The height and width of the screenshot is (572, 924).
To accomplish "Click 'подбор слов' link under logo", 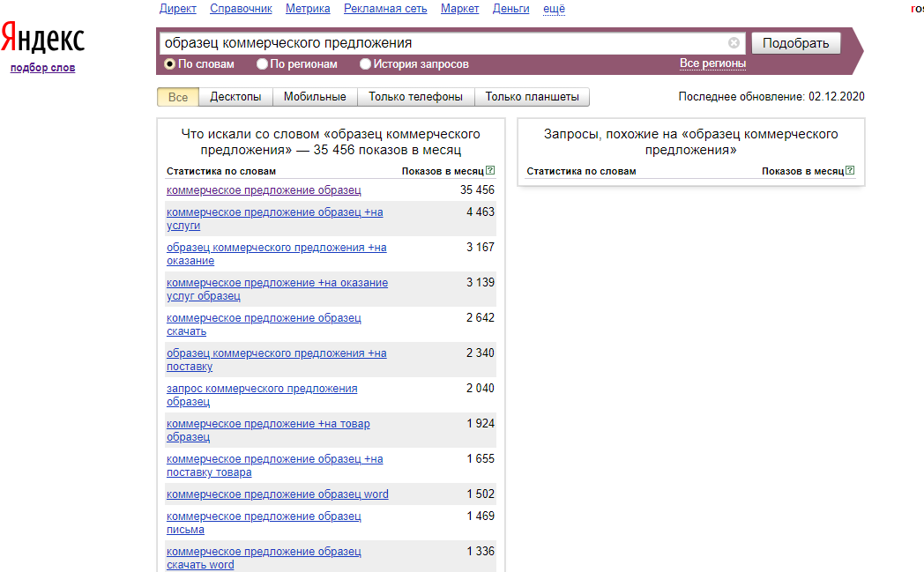I will pyautogui.click(x=42, y=68).
